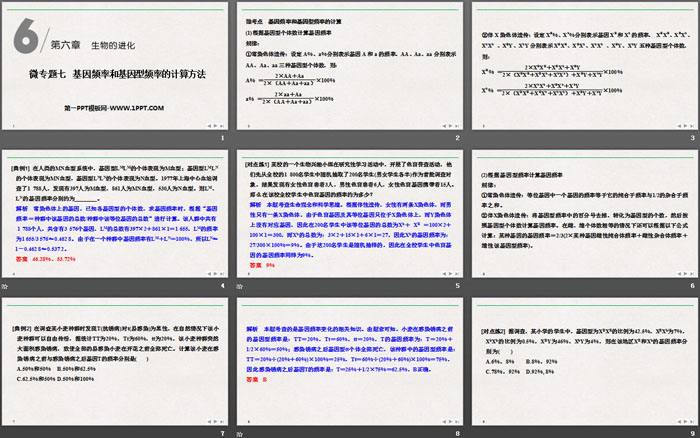Click the slide number label 8 below the eighth slide

458,433
